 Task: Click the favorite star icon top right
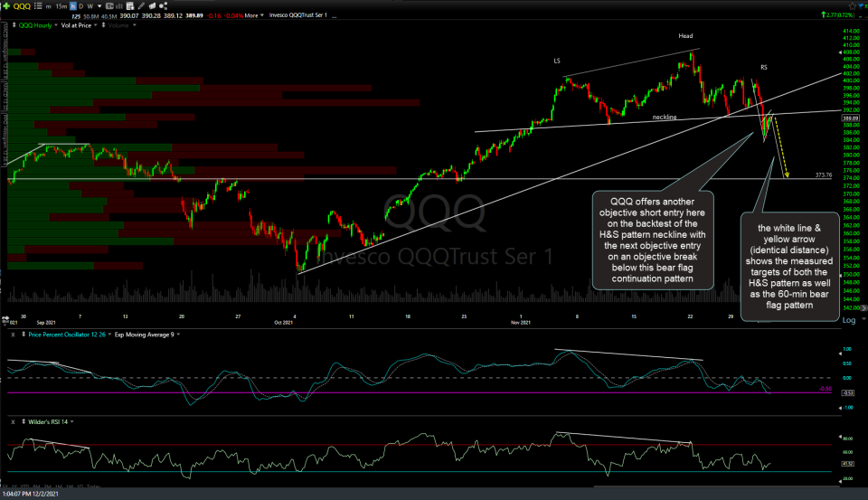pyautogui.click(x=853, y=6)
